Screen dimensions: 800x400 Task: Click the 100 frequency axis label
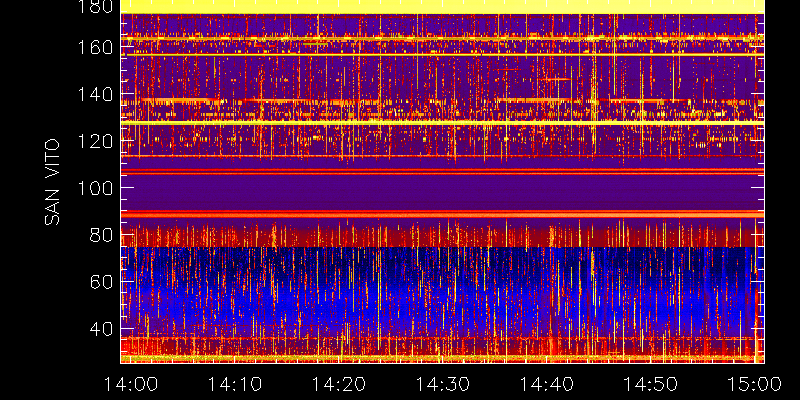coord(95,188)
